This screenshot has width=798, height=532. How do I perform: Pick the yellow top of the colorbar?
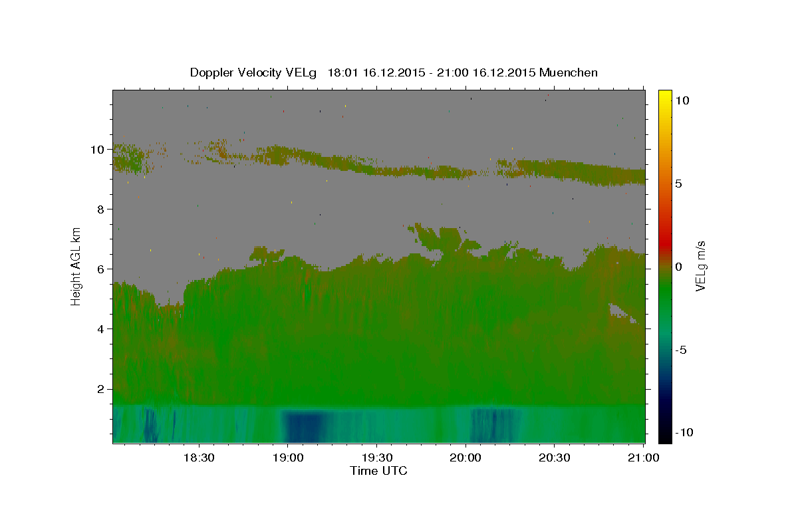coord(665,94)
